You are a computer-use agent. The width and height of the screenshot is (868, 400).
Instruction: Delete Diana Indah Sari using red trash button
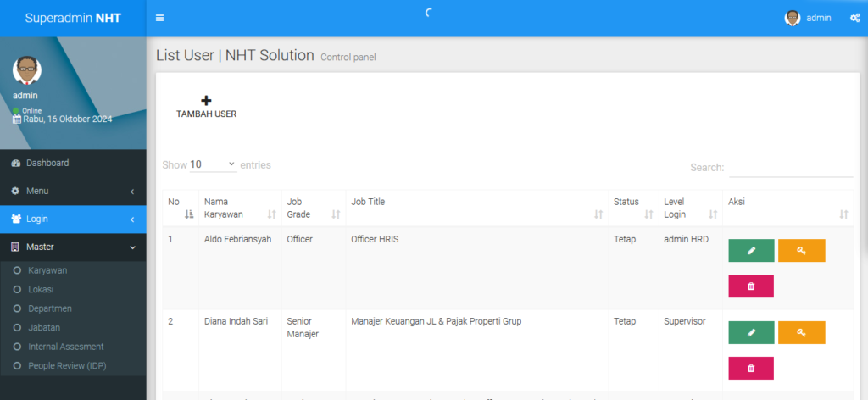pyautogui.click(x=751, y=369)
